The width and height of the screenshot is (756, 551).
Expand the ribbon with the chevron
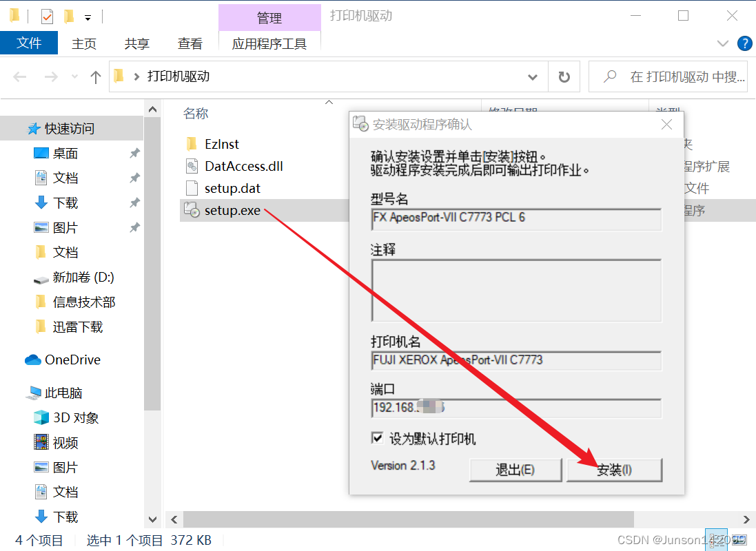point(723,44)
